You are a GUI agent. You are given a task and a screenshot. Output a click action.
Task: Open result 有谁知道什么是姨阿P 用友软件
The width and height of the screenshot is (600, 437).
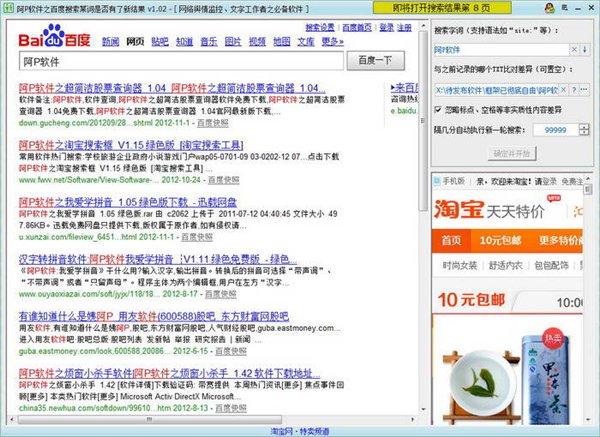(x=154, y=316)
